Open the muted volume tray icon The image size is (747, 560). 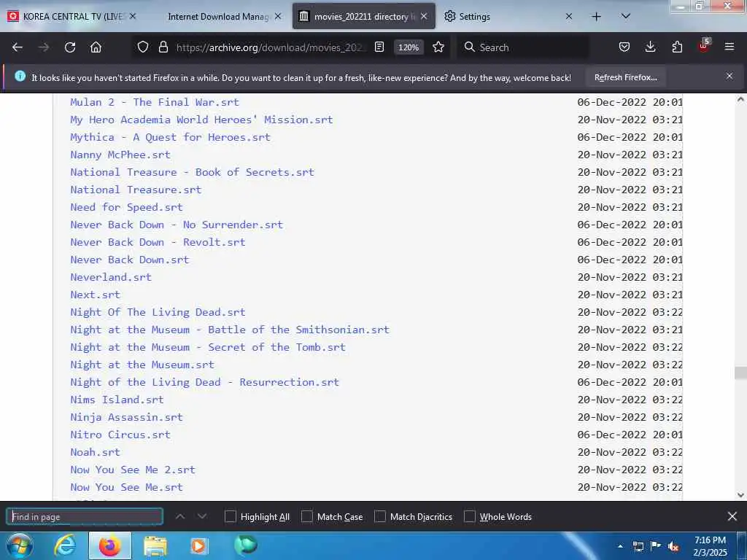673,546
